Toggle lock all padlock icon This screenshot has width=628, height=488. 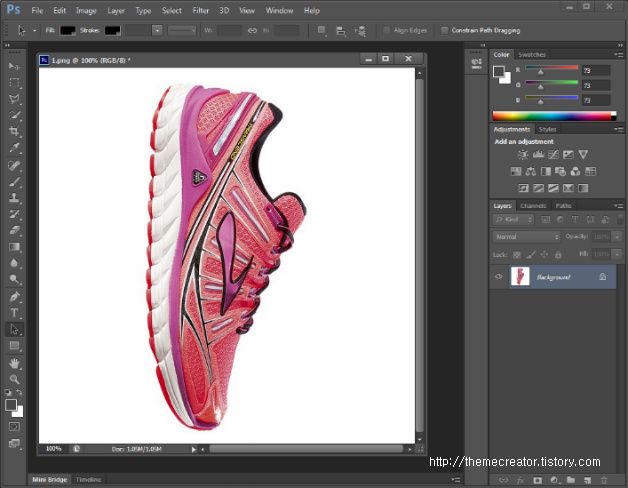tap(558, 254)
